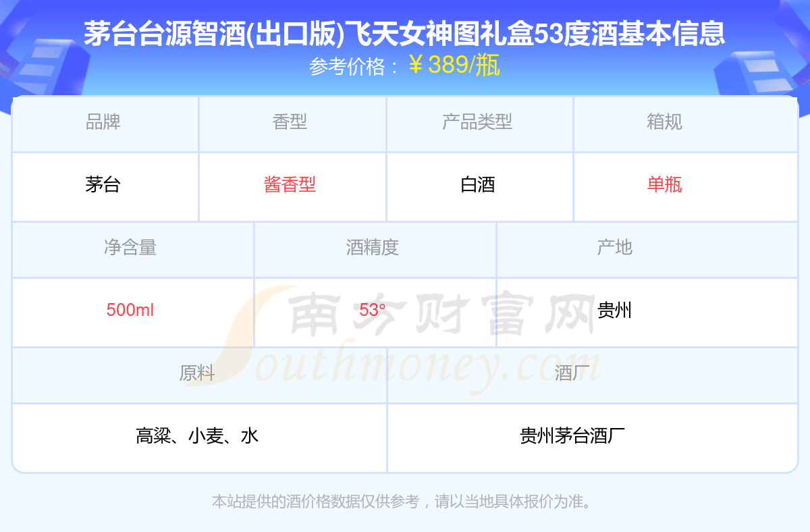Viewport: 810px width, 532px height.
Task: Click the ingredients 高粱、小麦、水
Action: point(196,436)
